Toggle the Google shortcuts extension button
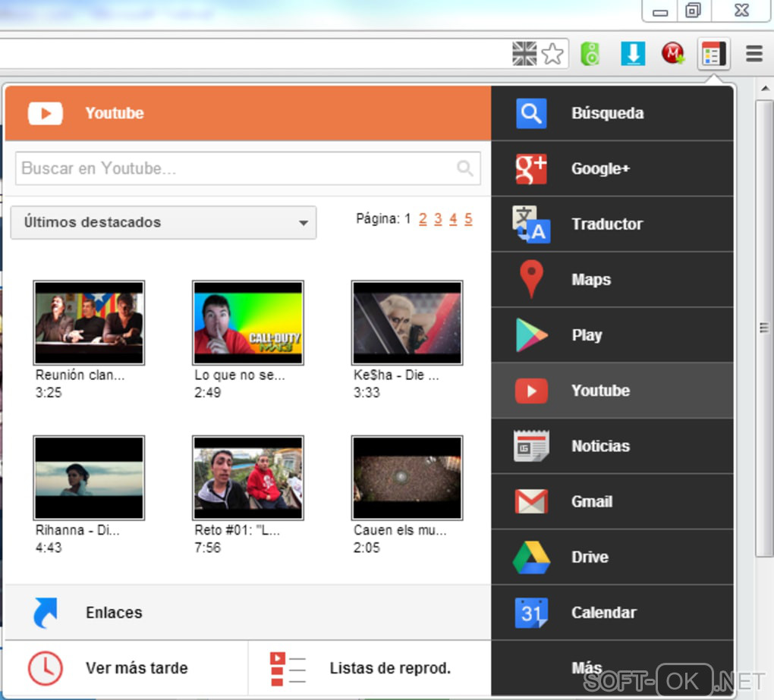Image resolution: width=774 pixels, height=700 pixels. [714, 54]
